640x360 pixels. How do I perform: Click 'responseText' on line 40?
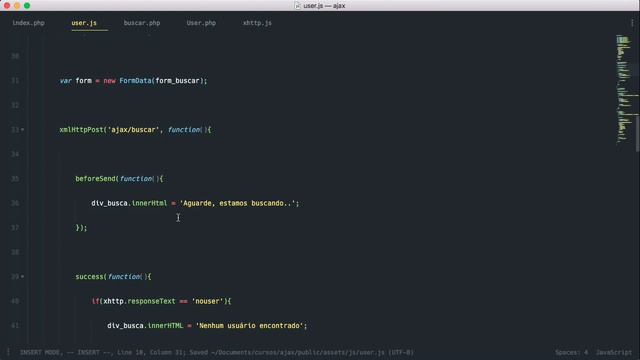[x=151, y=301]
